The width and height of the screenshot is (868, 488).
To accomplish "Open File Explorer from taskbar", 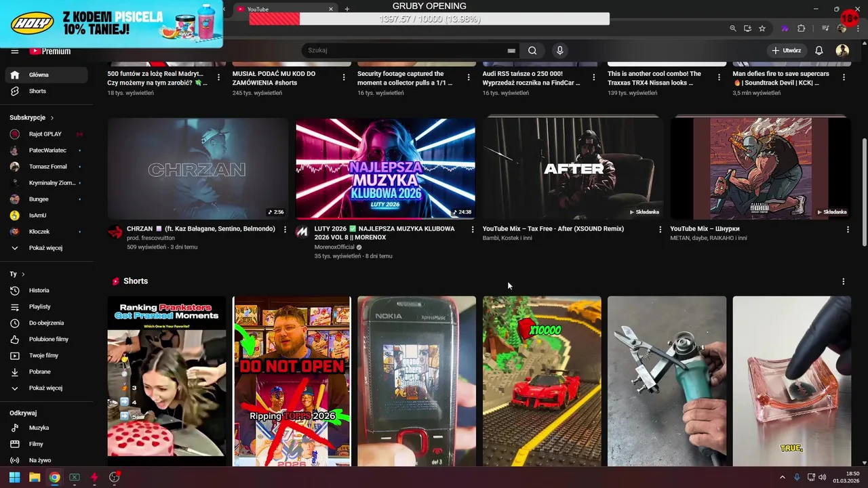I will (x=34, y=477).
